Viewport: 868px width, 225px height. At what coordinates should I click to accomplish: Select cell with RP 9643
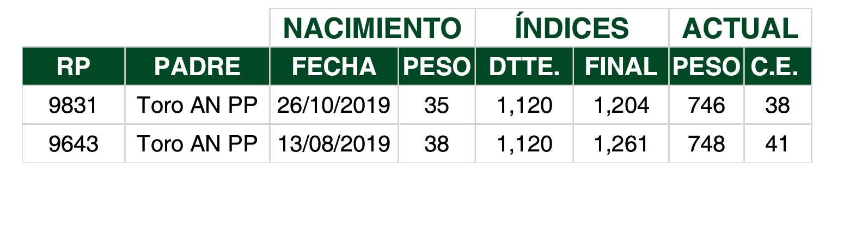[74, 144]
